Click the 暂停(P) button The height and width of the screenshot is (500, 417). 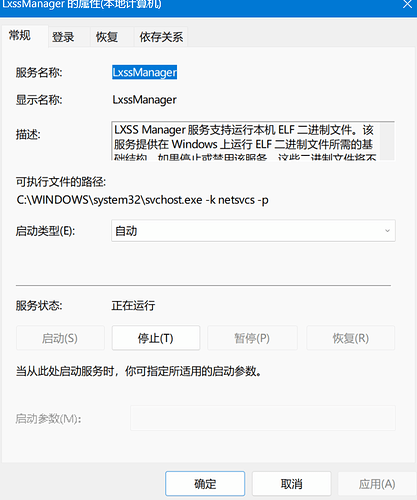[252, 338]
